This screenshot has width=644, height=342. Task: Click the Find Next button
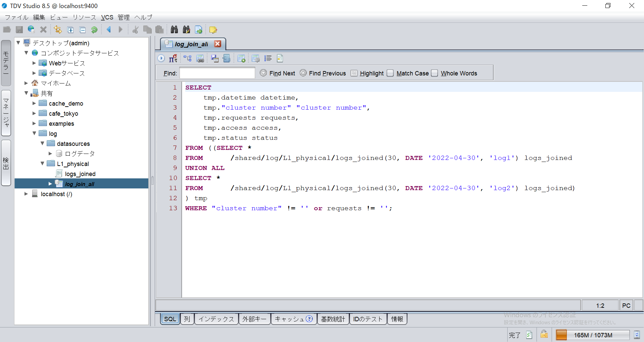point(278,73)
